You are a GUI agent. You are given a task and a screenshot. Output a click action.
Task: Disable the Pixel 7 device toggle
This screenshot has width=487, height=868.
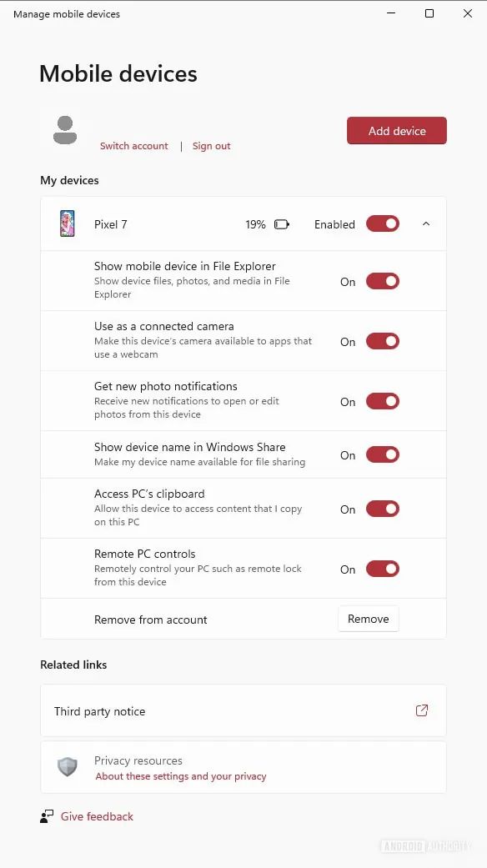click(x=382, y=223)
